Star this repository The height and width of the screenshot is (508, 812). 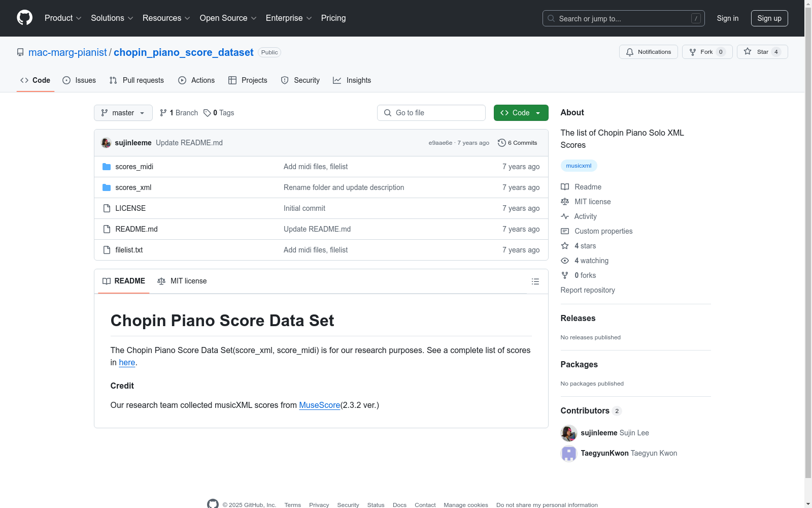point(762,52)
